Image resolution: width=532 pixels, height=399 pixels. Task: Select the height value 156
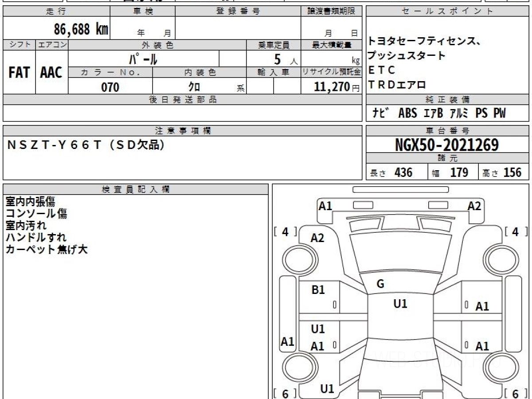(x=512, y=172)
